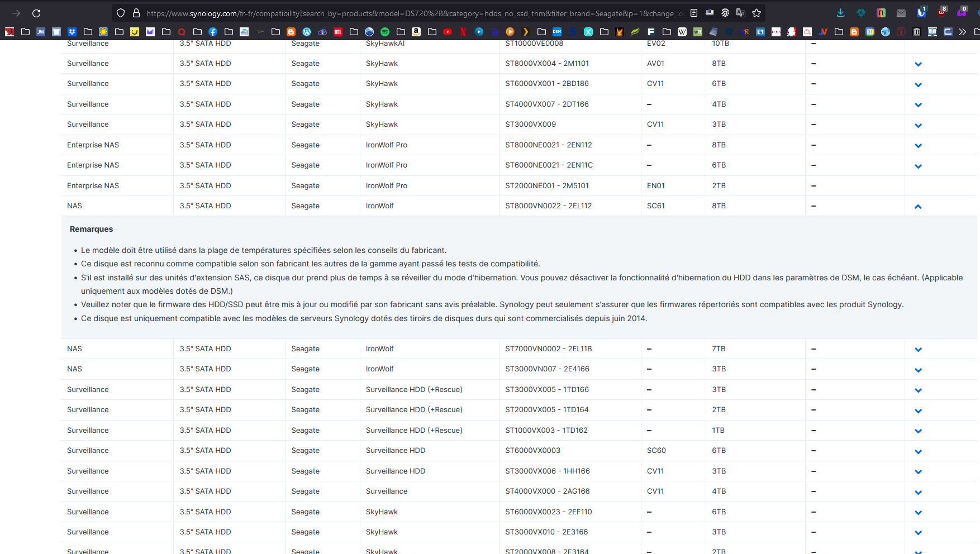This screenshot has height=554, width=980.
Task: Expand details for ST6000VX0023 - 2EF110
Action: tap(918, 512)
